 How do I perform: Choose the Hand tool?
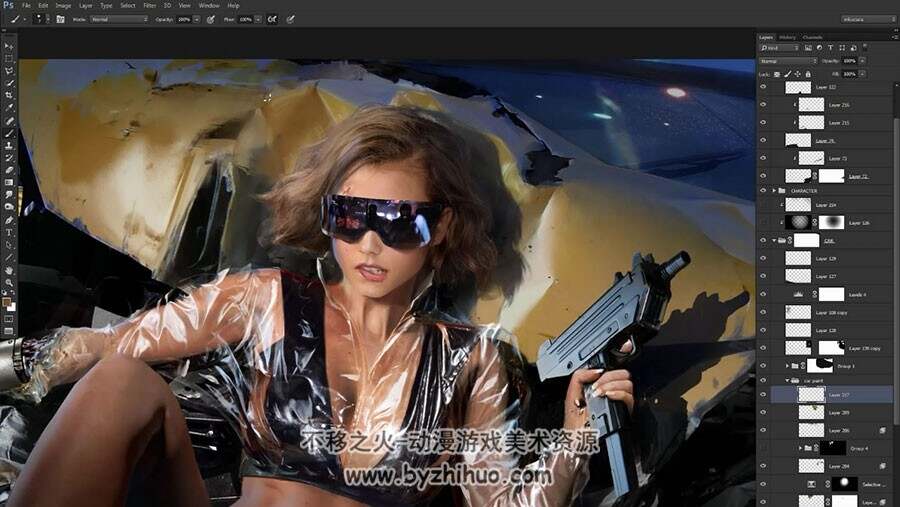click(9, 270)
